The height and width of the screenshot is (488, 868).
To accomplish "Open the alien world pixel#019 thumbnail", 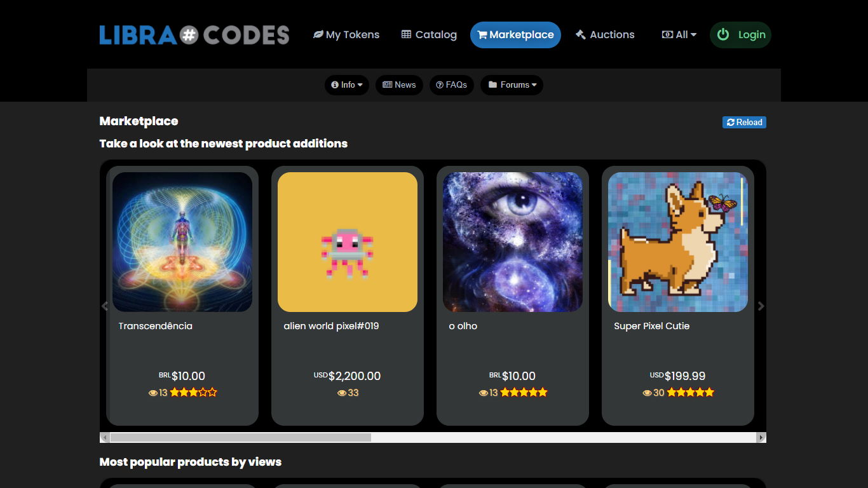I will click(348, 242).
